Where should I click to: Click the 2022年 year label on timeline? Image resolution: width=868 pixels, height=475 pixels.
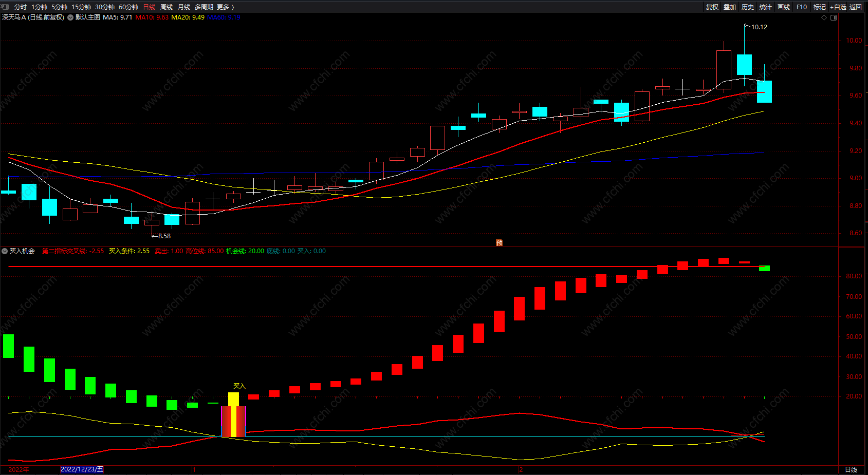19,469
